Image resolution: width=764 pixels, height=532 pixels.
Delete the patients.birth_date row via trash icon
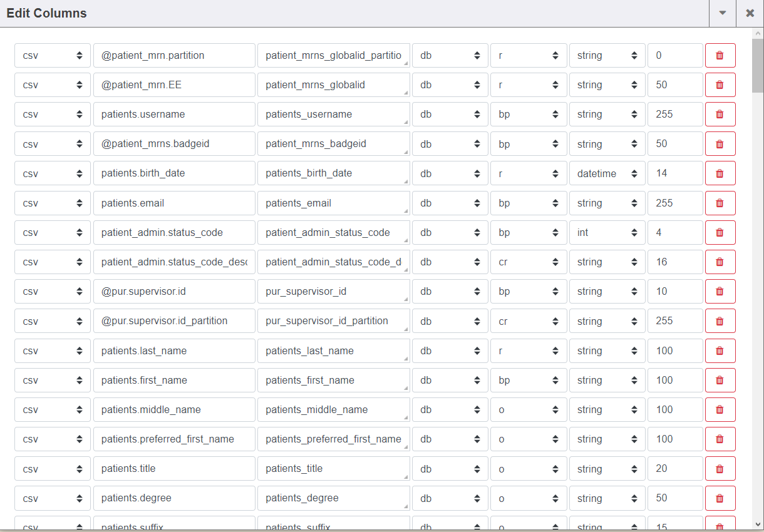(720, 173)
